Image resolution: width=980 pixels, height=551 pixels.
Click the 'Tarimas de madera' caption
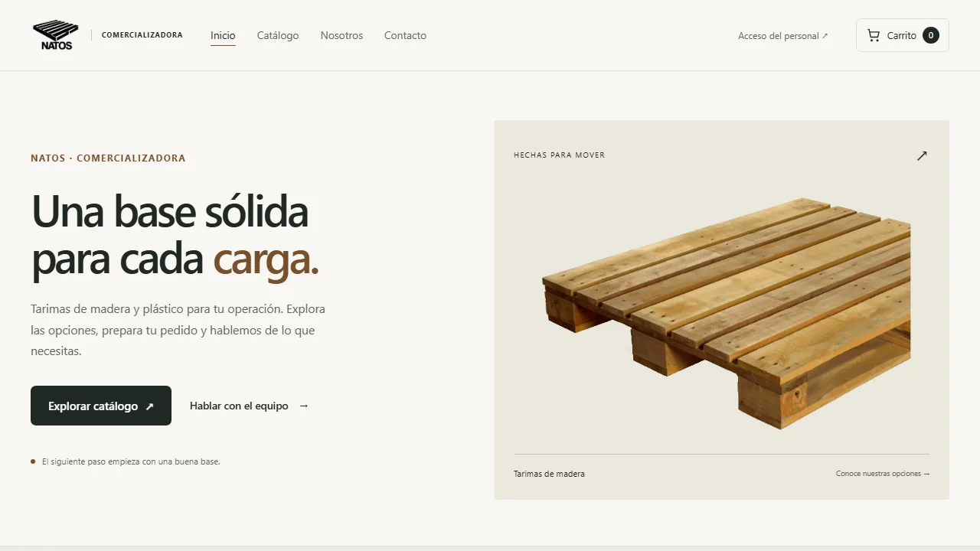(x=549, y=474)
